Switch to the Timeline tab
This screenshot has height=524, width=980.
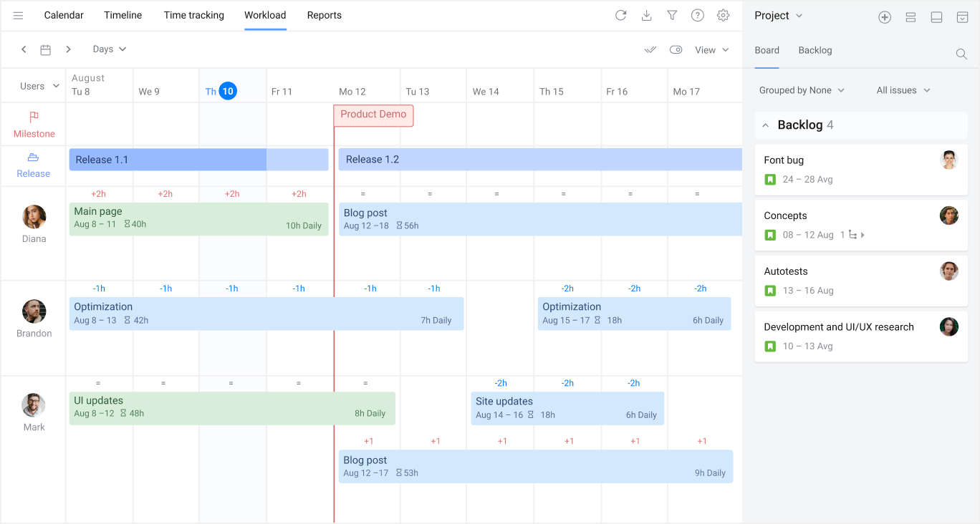123,15
